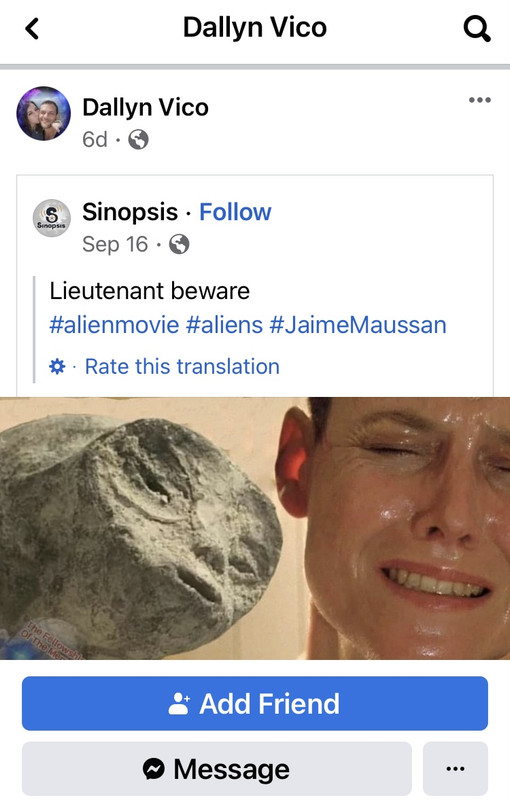Follow the Sinopsis page
Viewport: 510px width, 800px height.
tap(235, 212)
